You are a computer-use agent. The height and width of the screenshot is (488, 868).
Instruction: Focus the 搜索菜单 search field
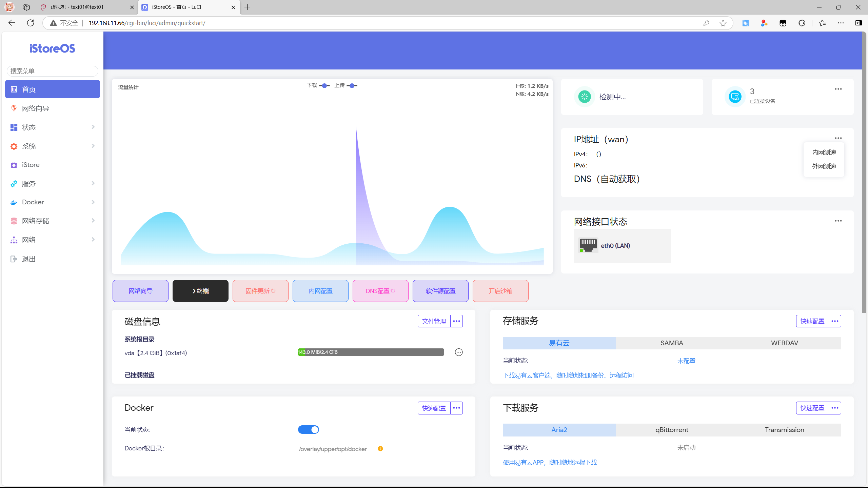pos(53,71)
